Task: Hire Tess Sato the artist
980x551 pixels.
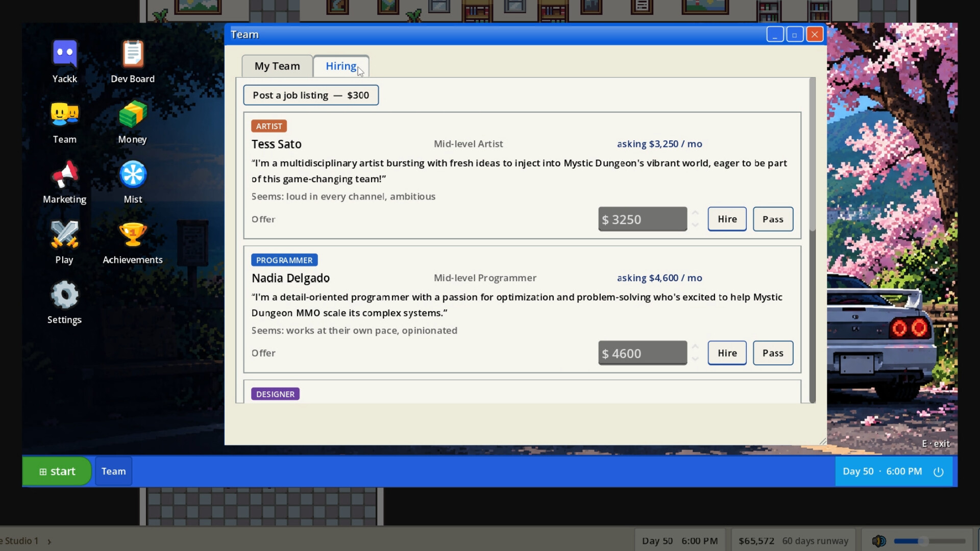Action: coord(727,219)
